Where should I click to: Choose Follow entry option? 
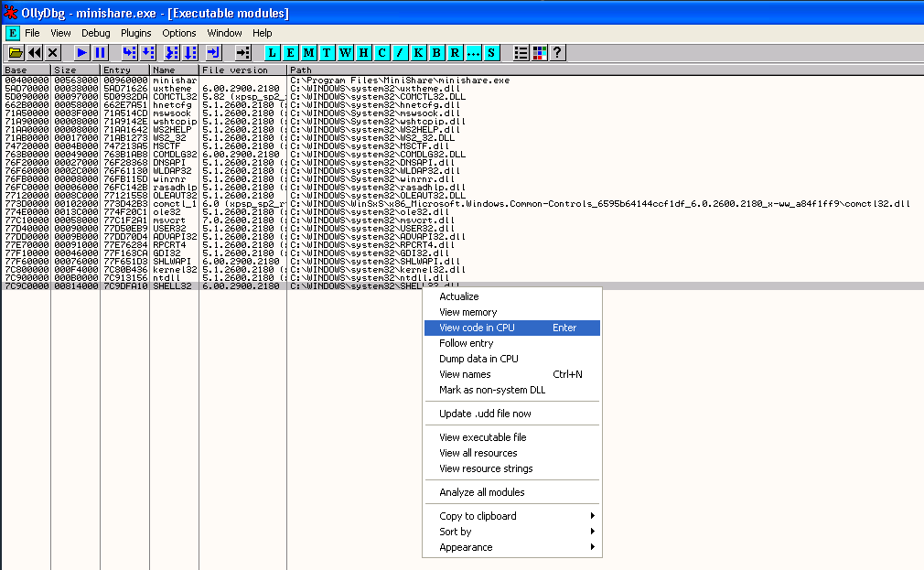(512, 343)
